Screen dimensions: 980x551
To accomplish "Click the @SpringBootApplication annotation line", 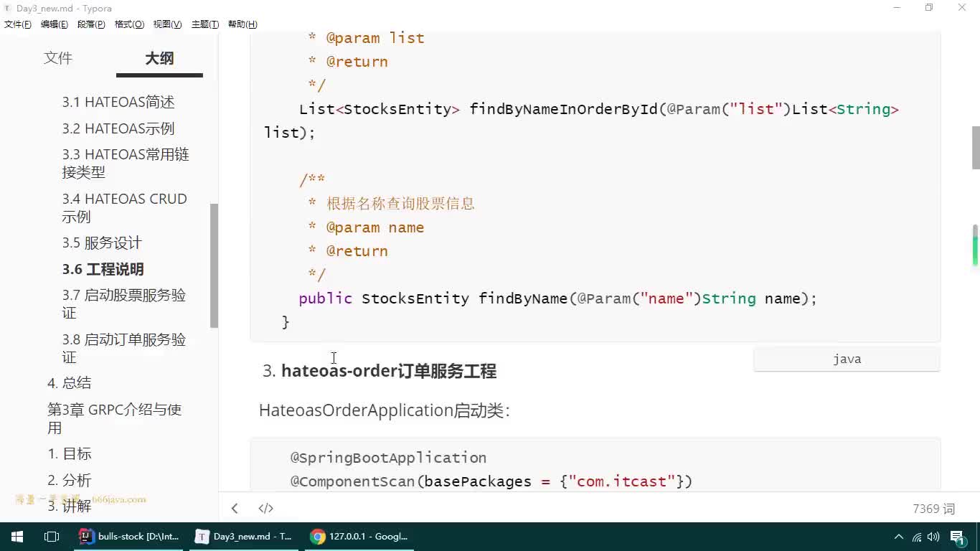I will [x=388, y=458].
